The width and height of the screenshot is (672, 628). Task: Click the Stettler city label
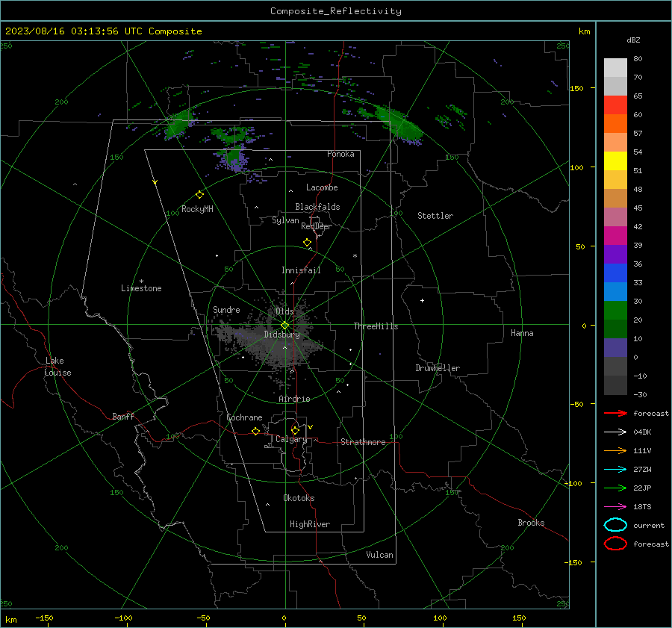tap(435, 216)
